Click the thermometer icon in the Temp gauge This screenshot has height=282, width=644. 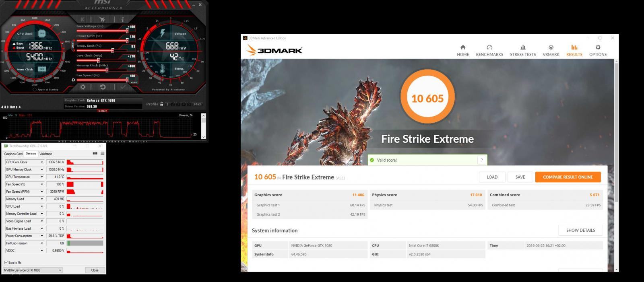pos(163,69)
